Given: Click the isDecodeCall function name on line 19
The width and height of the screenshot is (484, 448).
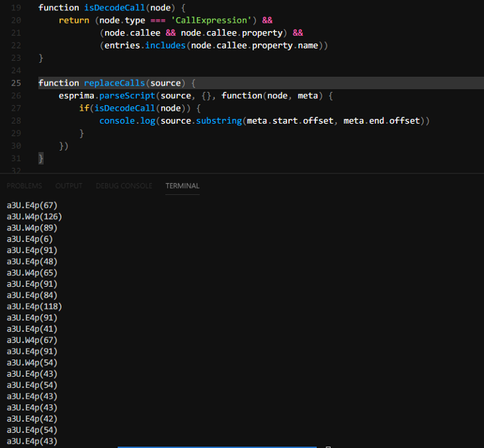Looking at the screenshot, I should point(115,8).
